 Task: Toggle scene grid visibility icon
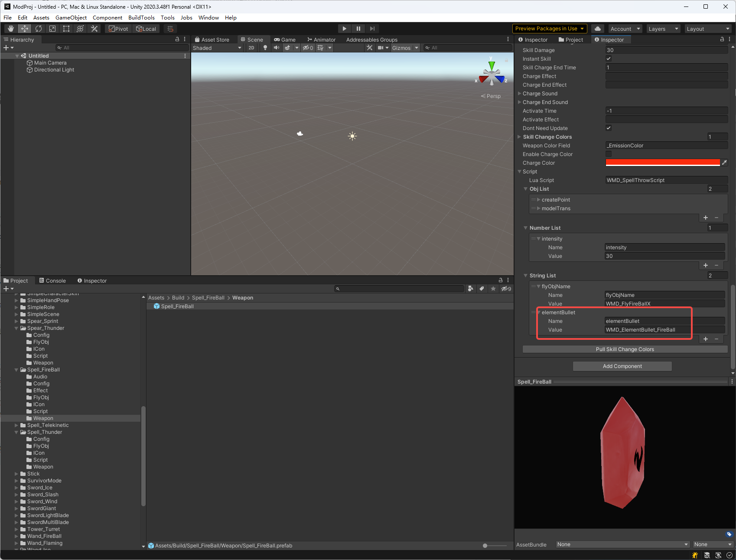click(321, 48)
